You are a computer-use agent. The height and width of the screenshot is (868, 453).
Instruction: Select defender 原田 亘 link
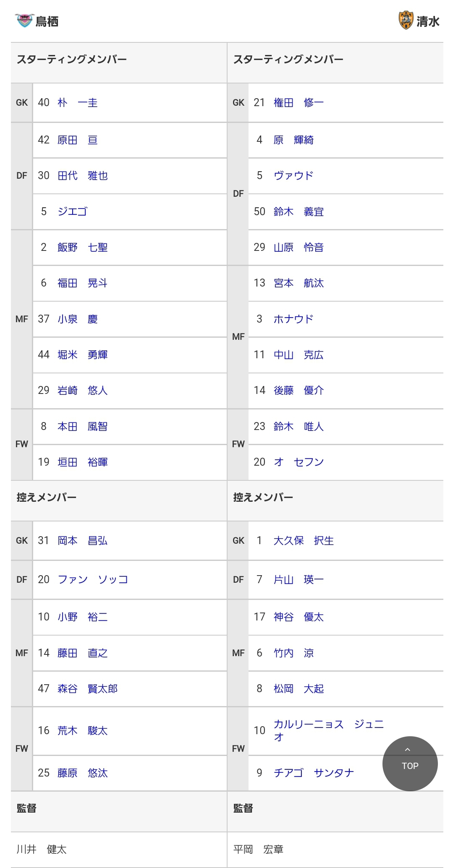(78, 140)
